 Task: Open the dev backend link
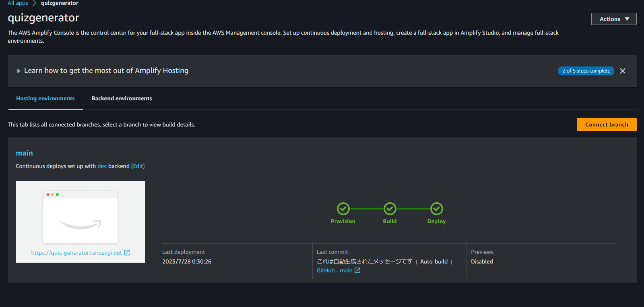102,166
